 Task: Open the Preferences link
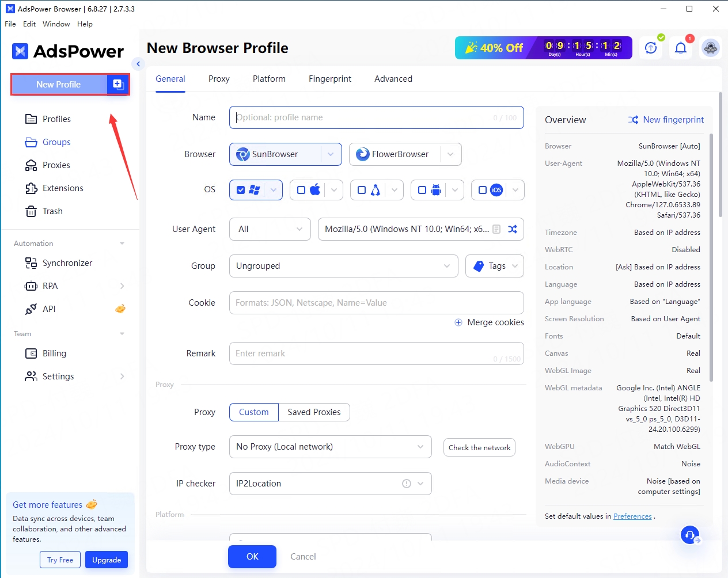632,516
